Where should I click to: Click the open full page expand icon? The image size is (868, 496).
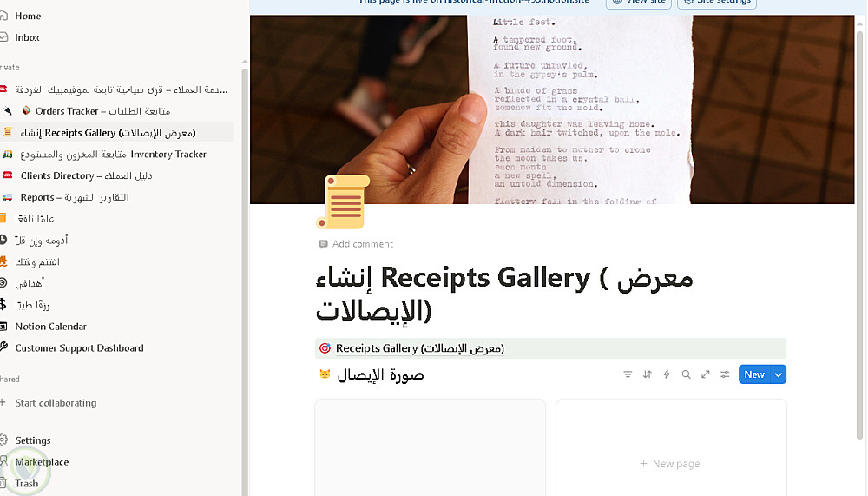(x=705, y=374)
